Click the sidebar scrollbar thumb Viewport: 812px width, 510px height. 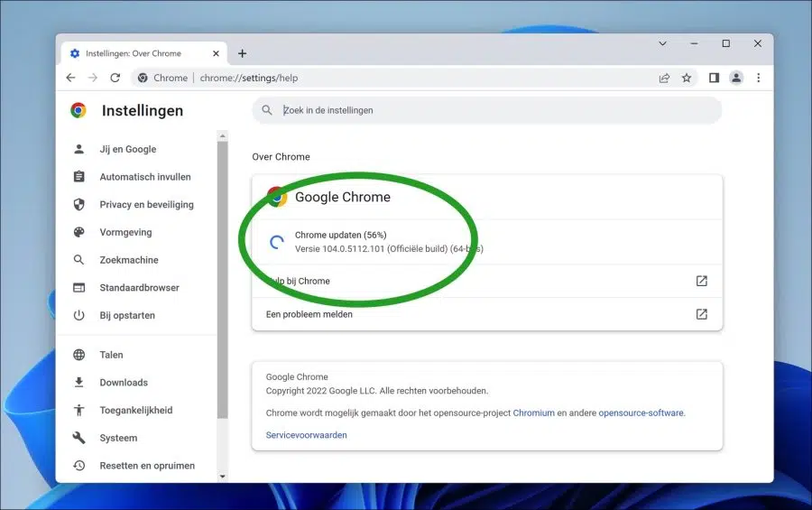[223, 280]
